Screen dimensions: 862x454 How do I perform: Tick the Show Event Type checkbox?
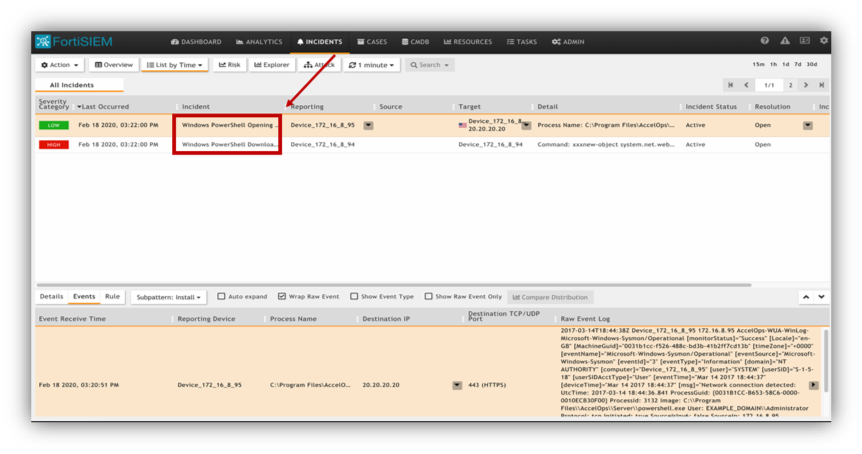click(354, 297)
